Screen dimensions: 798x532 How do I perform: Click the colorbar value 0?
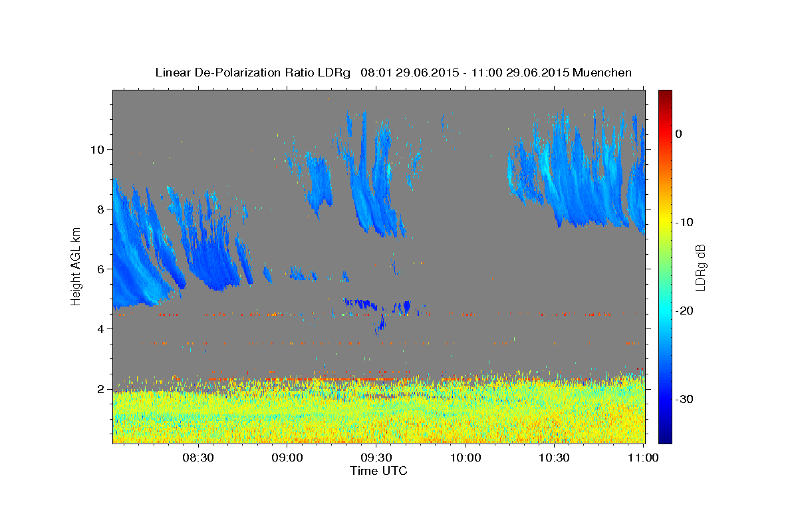pyautogui.click(x=678, y=134)
